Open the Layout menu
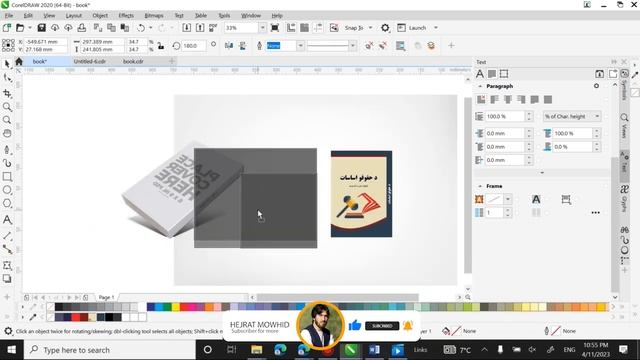 tap(73, 16)
